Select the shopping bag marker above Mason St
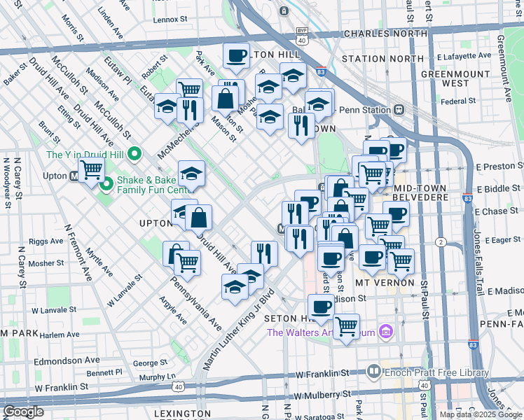This screenshot has height=420, width=524. click(226, 101)
